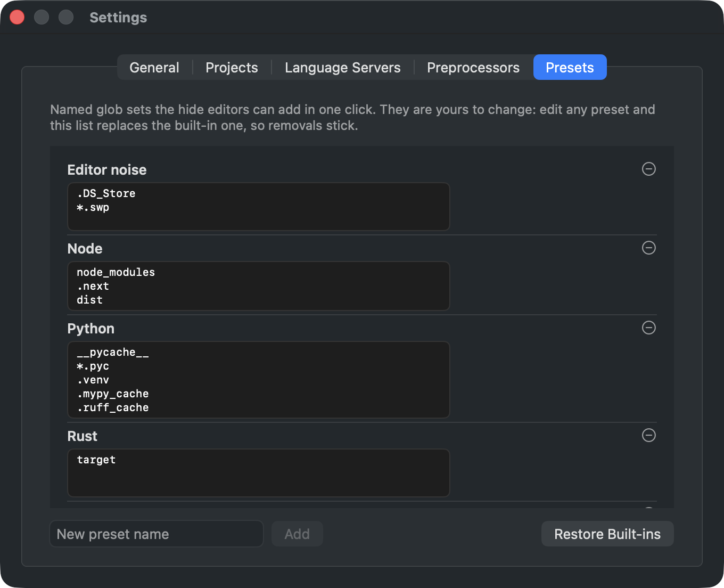The height and width of the screenshot is (588, 724).
Task: Click the __pycache__ glob line
Action: point(113,352)
